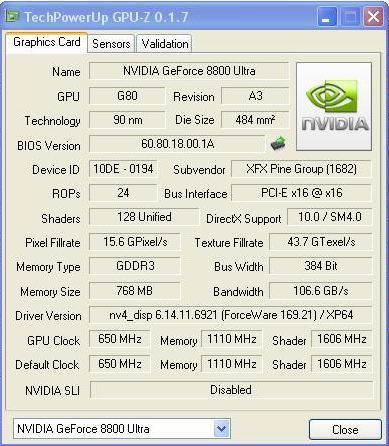Click the "BIOS Version" label
Screen dimensions: 389x446
click(49, 146)
